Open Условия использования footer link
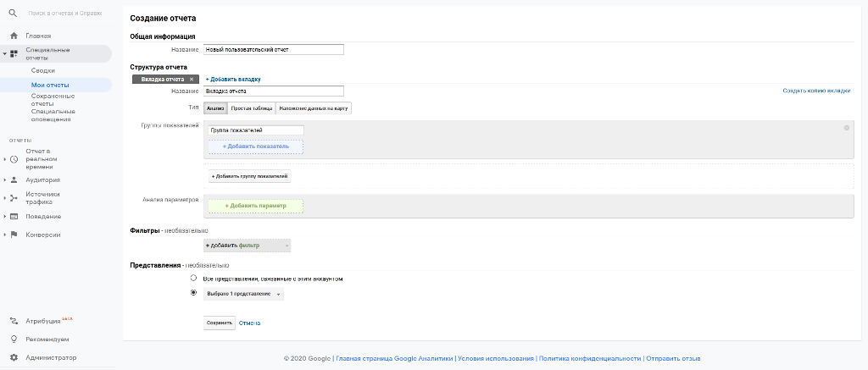 (495, 358)
